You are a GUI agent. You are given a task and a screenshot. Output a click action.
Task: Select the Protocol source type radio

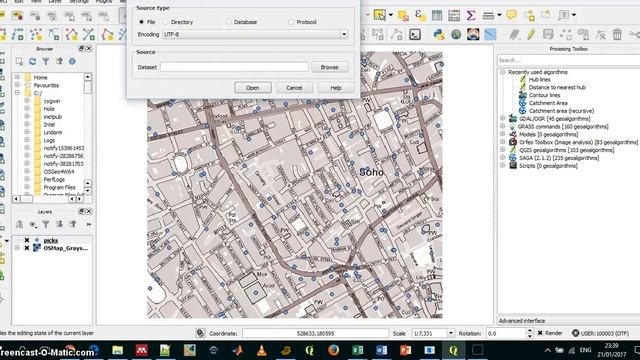click(x=291, y=22)
